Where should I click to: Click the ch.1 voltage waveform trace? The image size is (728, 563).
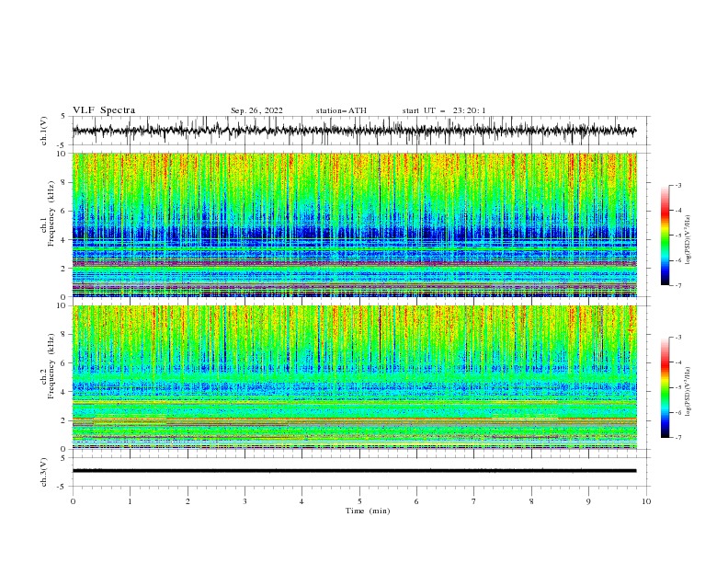pos(354,131)
